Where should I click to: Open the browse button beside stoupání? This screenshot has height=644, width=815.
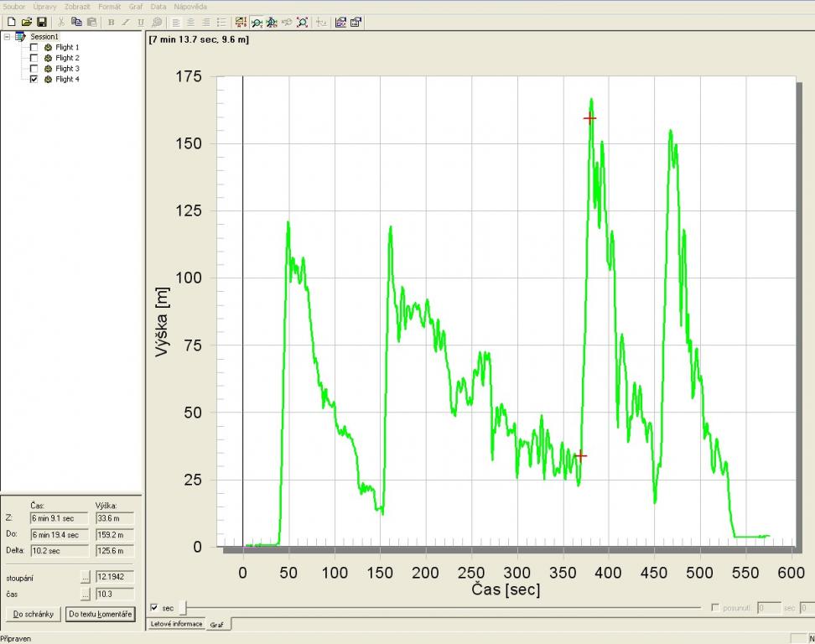coord(85,577)
